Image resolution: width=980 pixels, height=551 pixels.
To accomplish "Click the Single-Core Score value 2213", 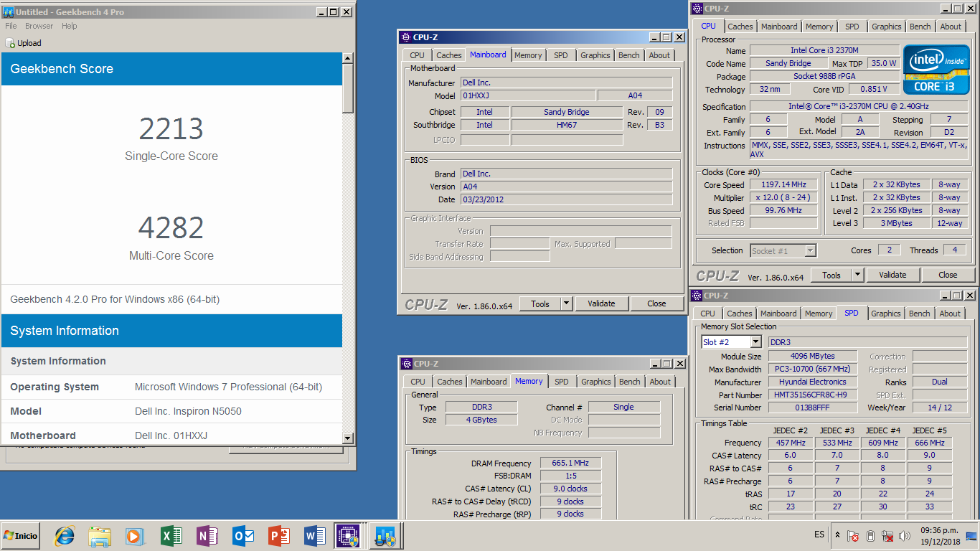I will (171, 128).
